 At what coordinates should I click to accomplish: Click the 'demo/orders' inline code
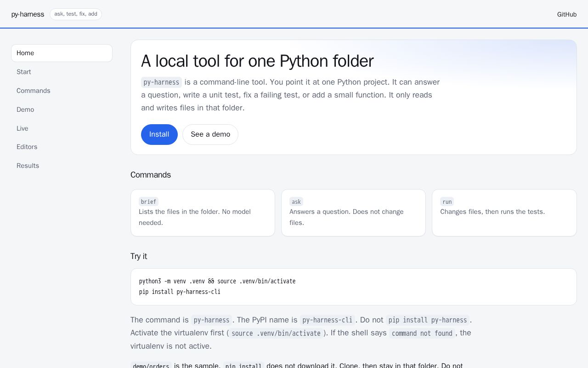[x=151, y=366]
